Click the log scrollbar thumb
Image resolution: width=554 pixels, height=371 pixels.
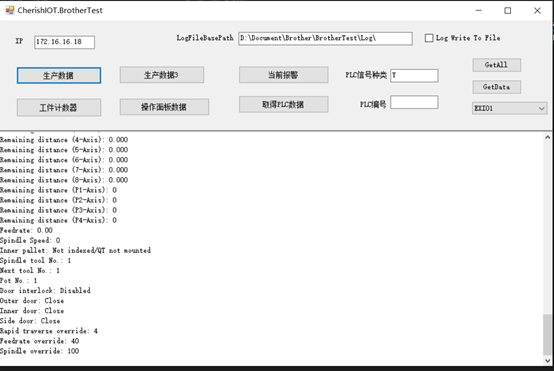[548, 335]
